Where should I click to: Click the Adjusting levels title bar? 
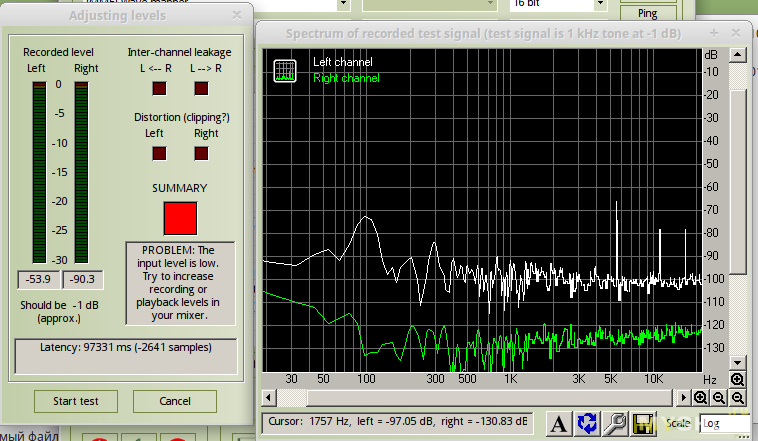tap(117, 15)
